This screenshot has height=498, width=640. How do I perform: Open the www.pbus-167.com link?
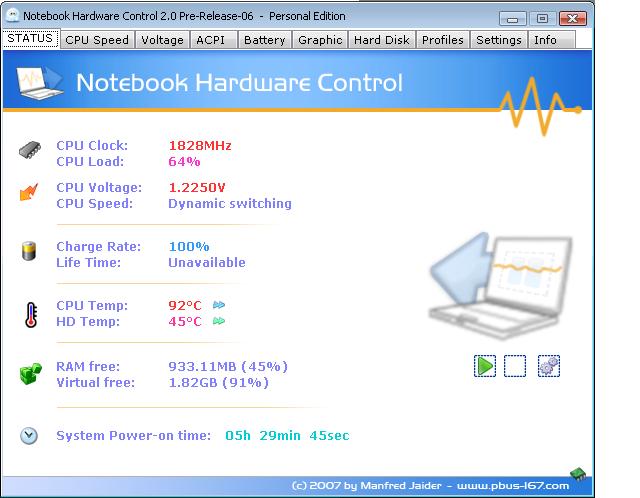coord(513,486)
